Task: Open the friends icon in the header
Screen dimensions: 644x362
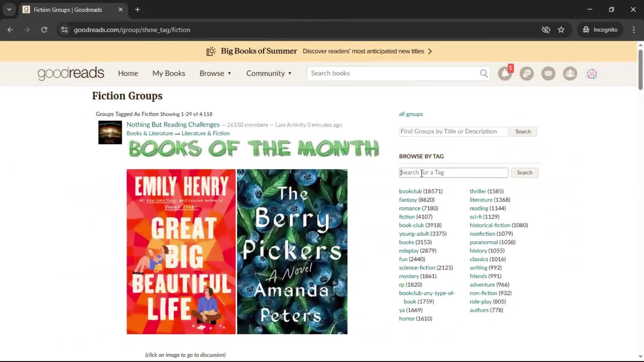Action: point(570,73)
